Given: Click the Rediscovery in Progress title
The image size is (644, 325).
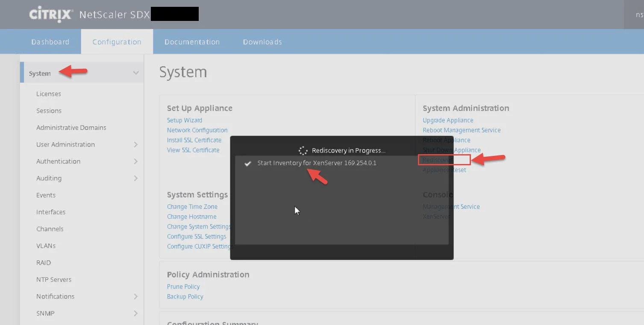Looking at the screenshot, I should (x=349, y=150).
